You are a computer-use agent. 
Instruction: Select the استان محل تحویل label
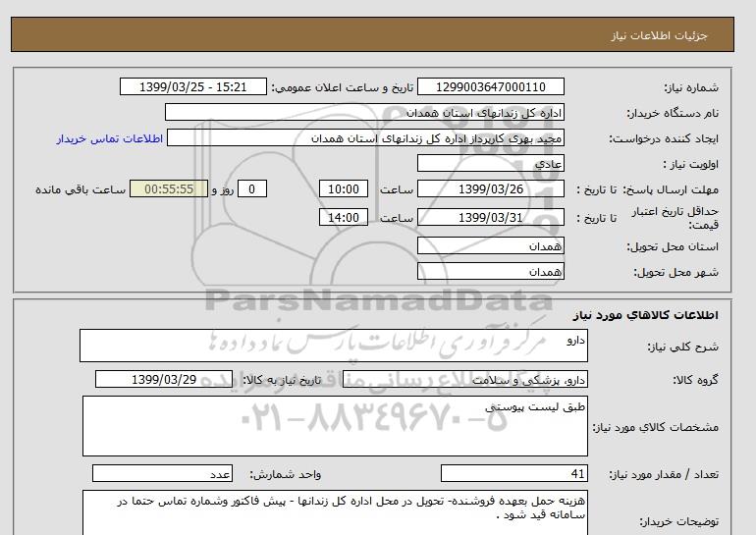click(673, 246)
